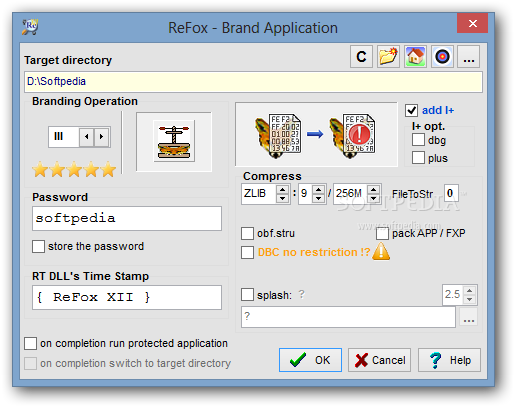This screenshot has width=515, height=407.
Task: Click the ZLIB compression spinner down arrow
Action: [282, 198]
